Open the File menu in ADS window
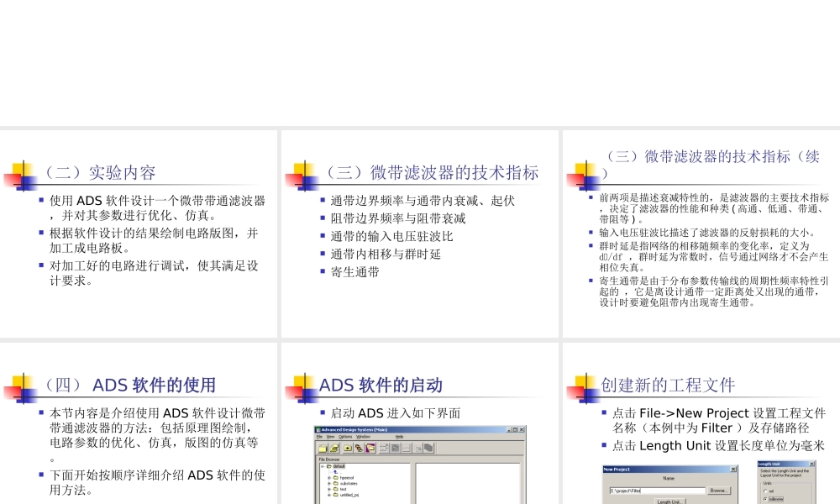Screen dimensions: 840x504 coord(319,437)
